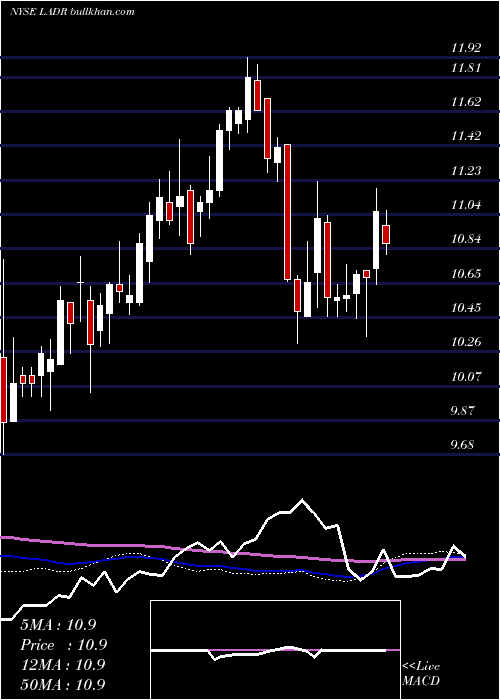This screenshot has width=500, height=700.
Task: Click the 11.92 price label
Action: pos(466,48)
